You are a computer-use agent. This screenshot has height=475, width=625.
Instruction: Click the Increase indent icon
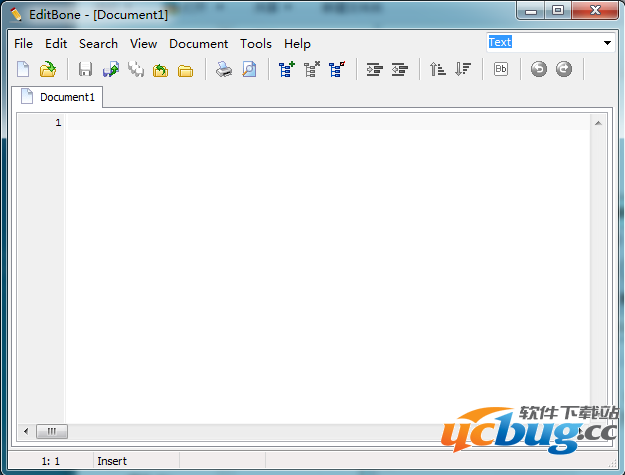tap(375, 70)
